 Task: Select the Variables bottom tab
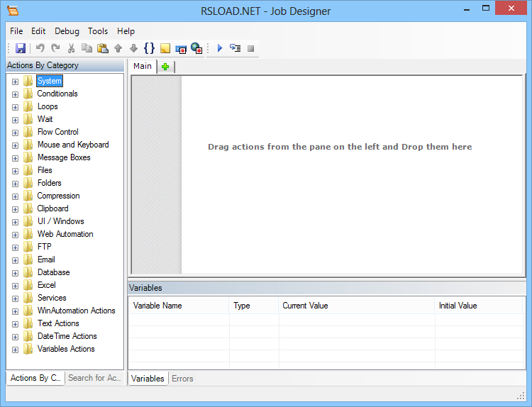click(x=148, y=379)
